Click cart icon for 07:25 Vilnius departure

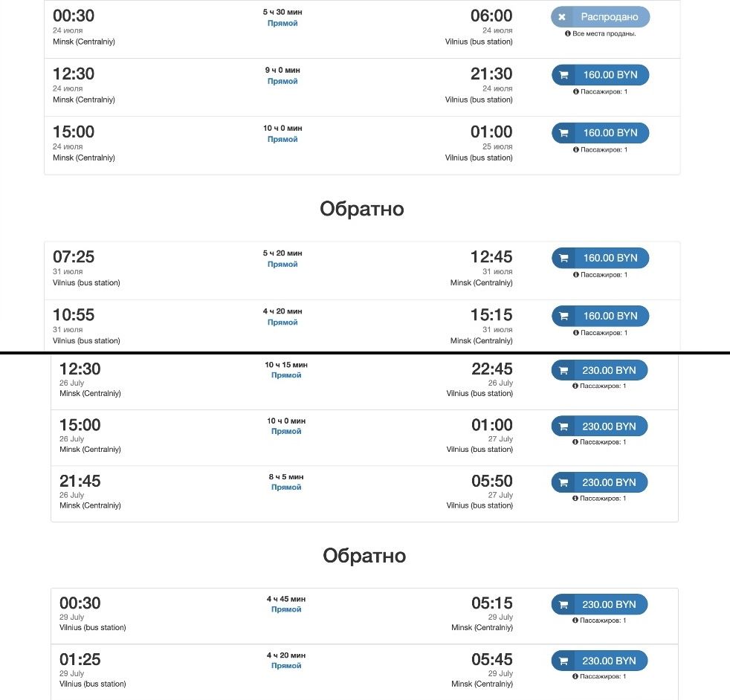click(563, 258)
